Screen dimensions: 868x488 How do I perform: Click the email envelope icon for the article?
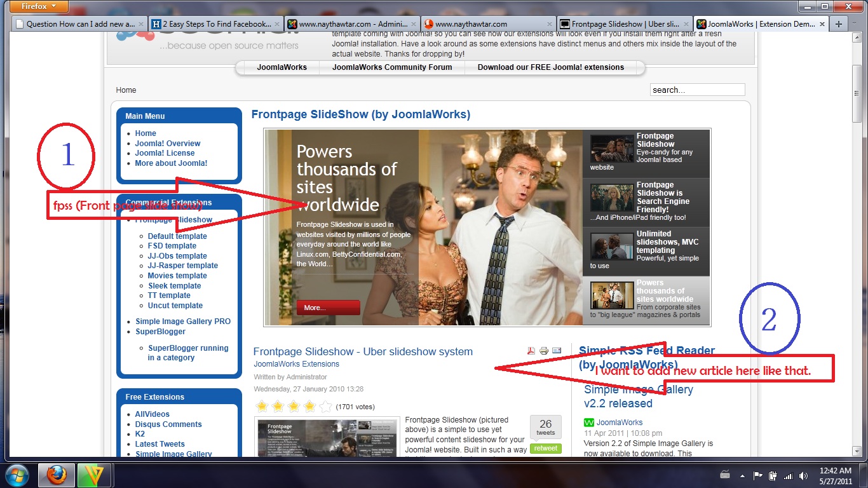[557, 351]
